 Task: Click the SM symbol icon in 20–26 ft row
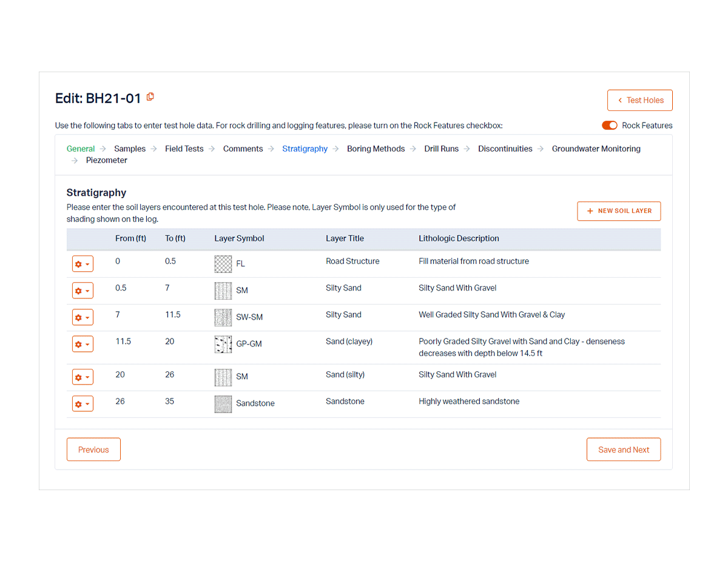[x=223, y=377]
